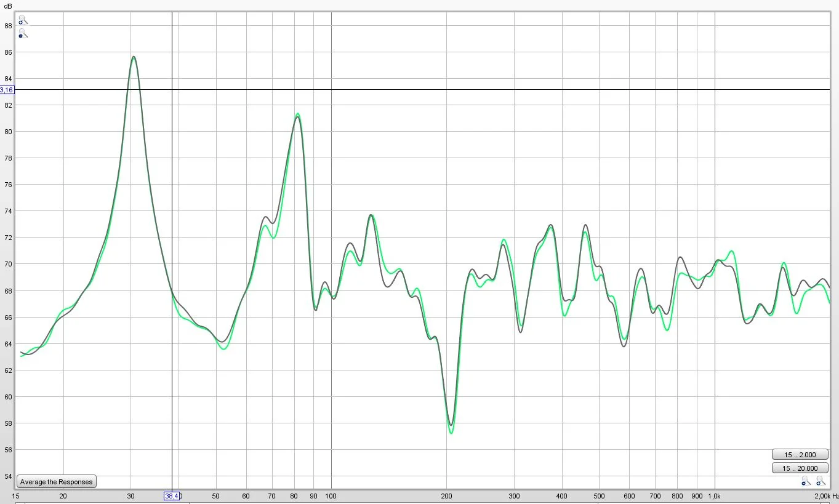Zoom out on the horizontal frequency axis
This screenshot has height=504, width=839.
pyautogui.click(x=805, y=481)
